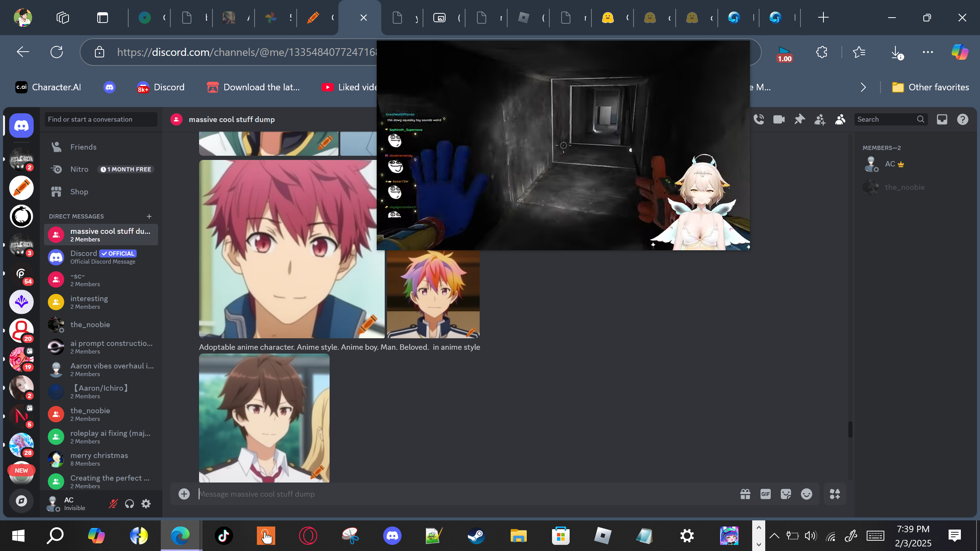Open the Aaron/Ichiro group DM
The width and height of the screenshot is (980, 551).
[101, 392]
